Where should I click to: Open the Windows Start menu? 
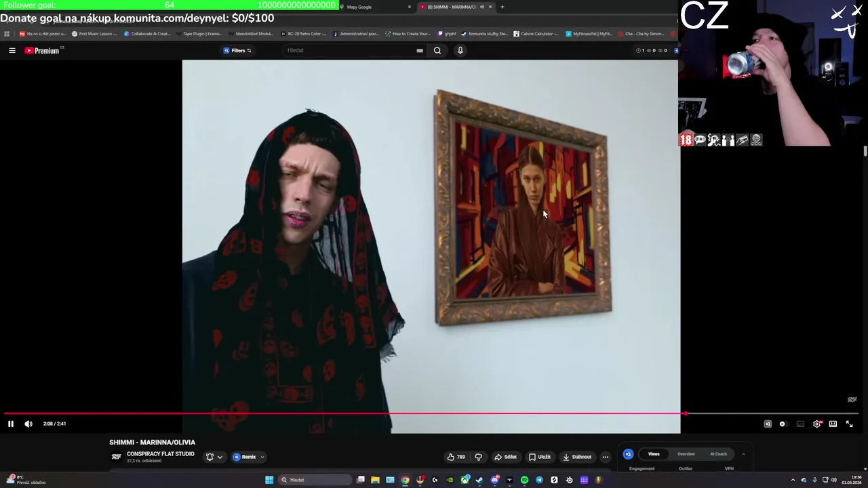coord(269,480)
